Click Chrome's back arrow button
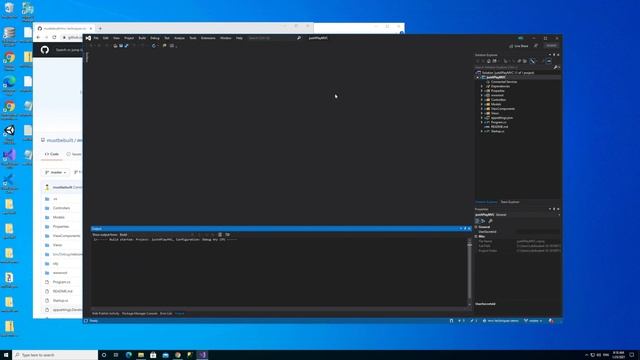 (38, 37)
